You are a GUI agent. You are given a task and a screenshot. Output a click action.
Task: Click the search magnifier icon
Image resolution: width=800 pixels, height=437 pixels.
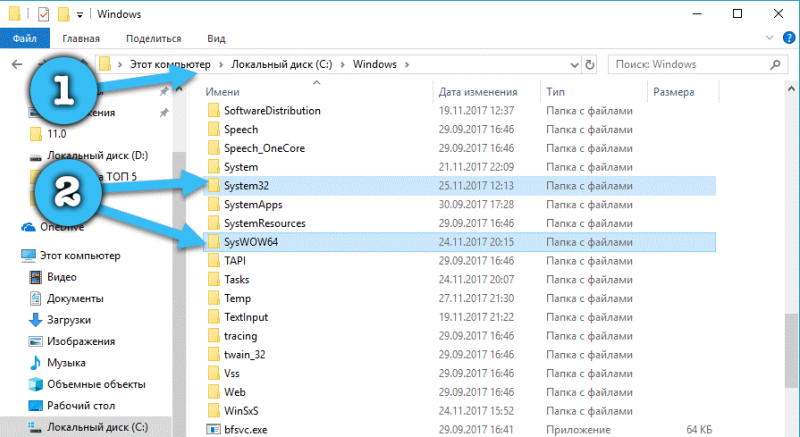click(x=776, y=65)
